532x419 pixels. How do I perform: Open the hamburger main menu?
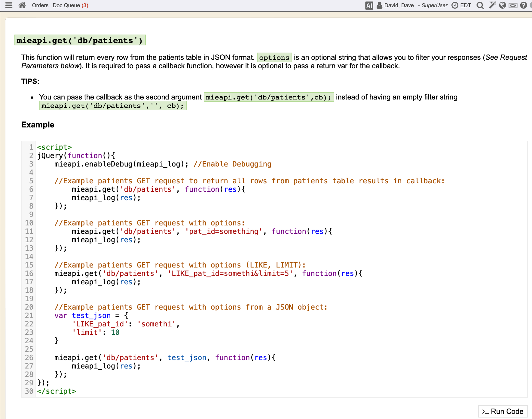(x=9, y=5)
